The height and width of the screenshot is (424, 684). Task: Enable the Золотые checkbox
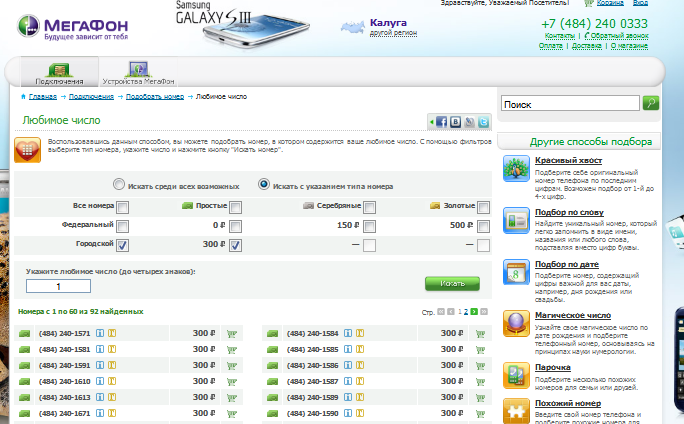(x=483, y=207)
